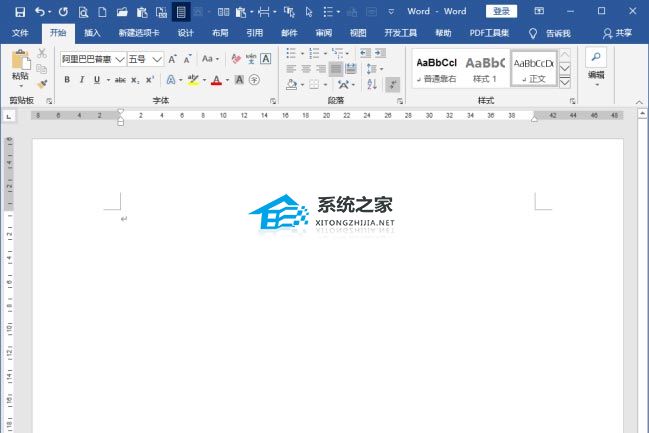
Task: Click the Clear All Formatting eraser icon
Action: pos(236,59)
